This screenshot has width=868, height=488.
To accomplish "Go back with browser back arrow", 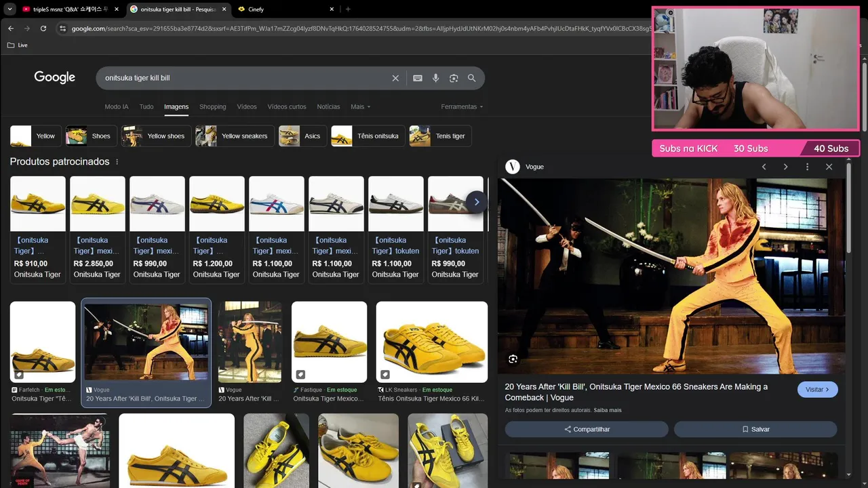I will 11,28.
